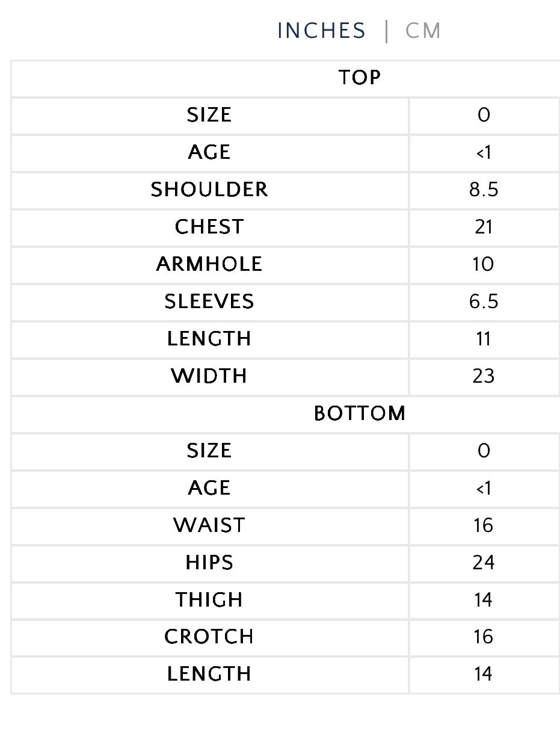This screenshot has height=736, width=560.
Task: Click the BOTTOM section header
Action: coord(359,413)
